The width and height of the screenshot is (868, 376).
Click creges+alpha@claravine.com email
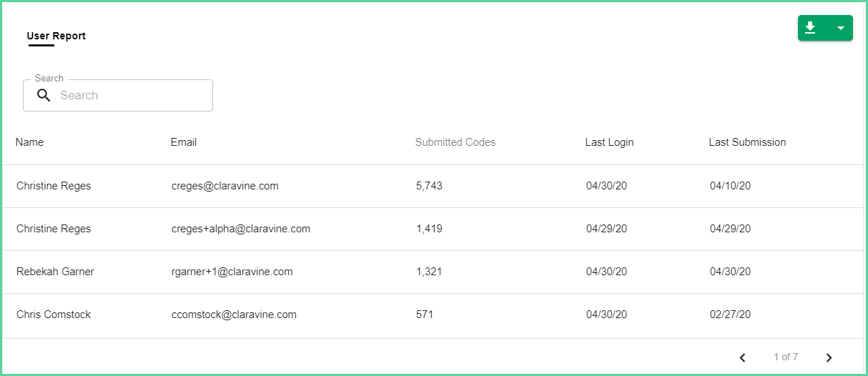(x=241, y=229)
